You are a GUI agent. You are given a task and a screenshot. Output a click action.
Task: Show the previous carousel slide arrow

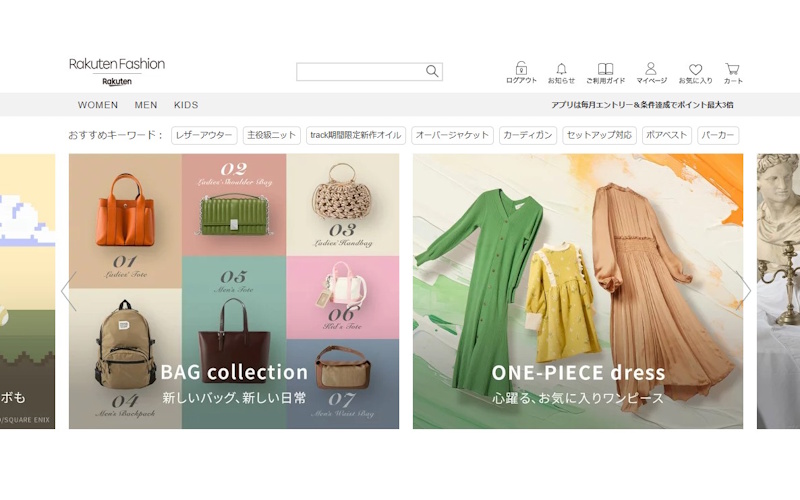[x=68, y=291]
